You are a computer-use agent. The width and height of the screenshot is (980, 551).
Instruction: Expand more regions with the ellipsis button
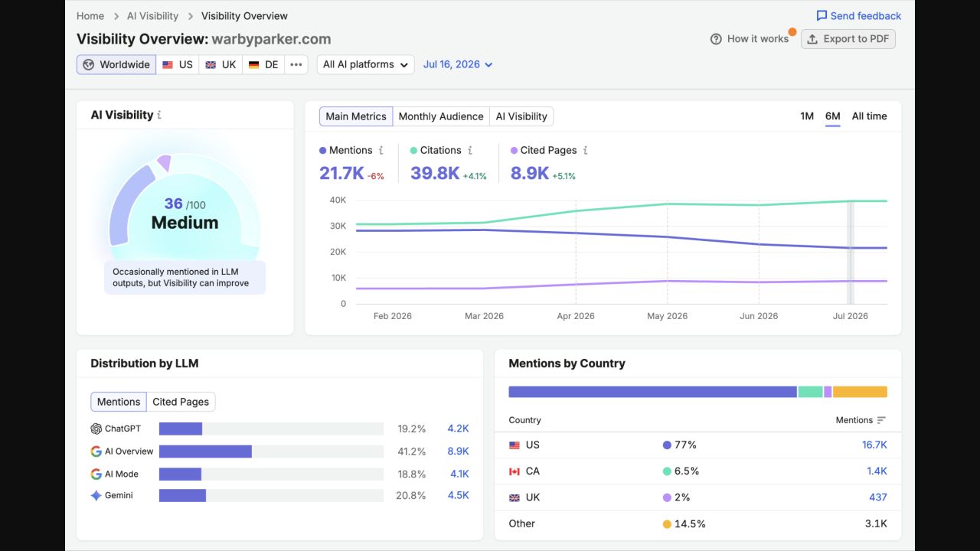(296, 64)
